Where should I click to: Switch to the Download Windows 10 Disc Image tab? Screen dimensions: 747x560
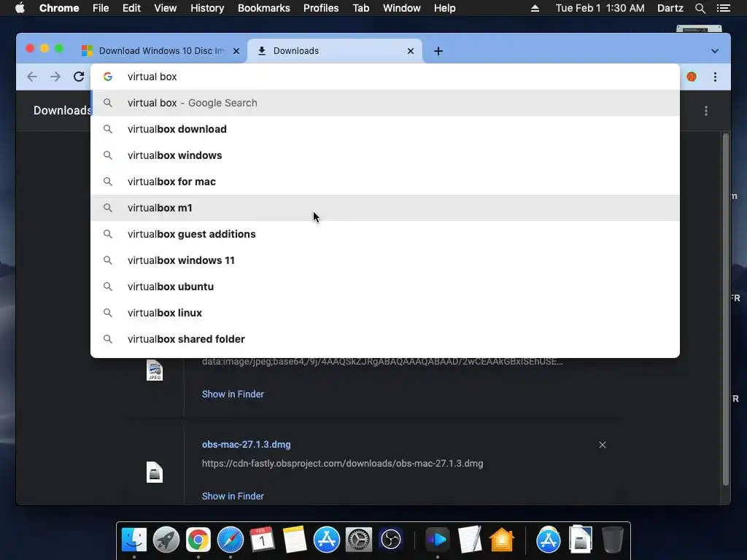point(160,51)
